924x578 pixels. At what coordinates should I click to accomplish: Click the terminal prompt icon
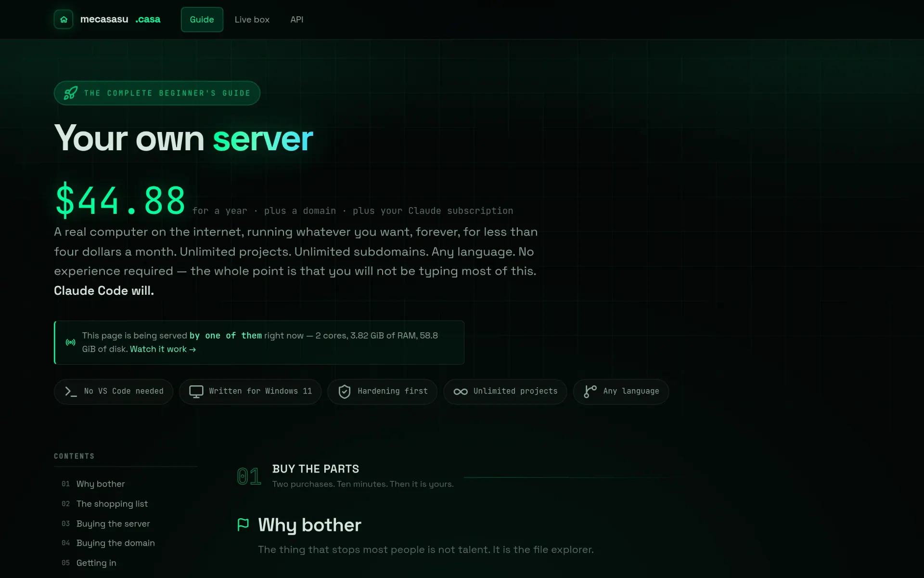click(71, 392)
